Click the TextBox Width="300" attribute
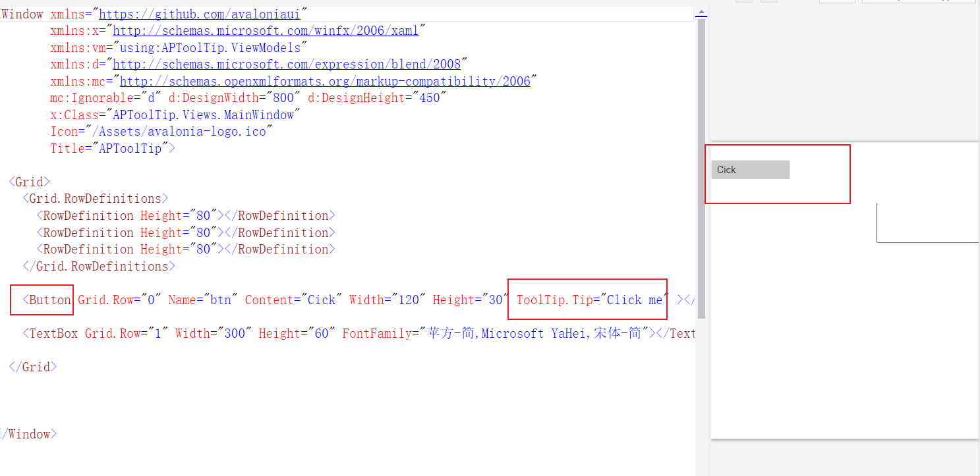The height and width of the screenshot is (476, 980). click(x=214, y=334)
